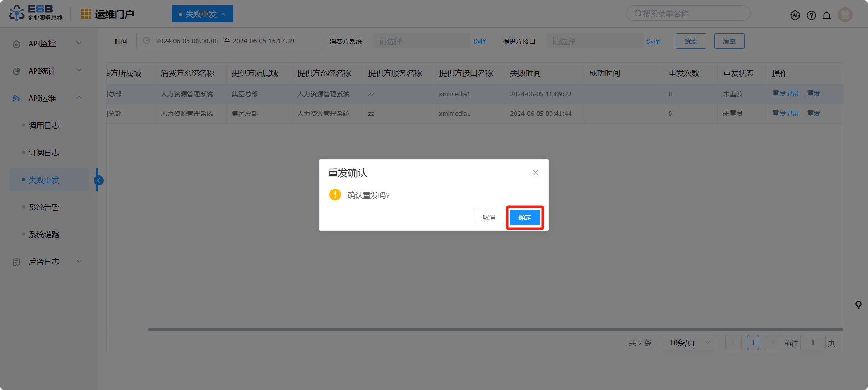Open the 10条/页 page size dropdown
868x390 pixels.
pos(687,343)
